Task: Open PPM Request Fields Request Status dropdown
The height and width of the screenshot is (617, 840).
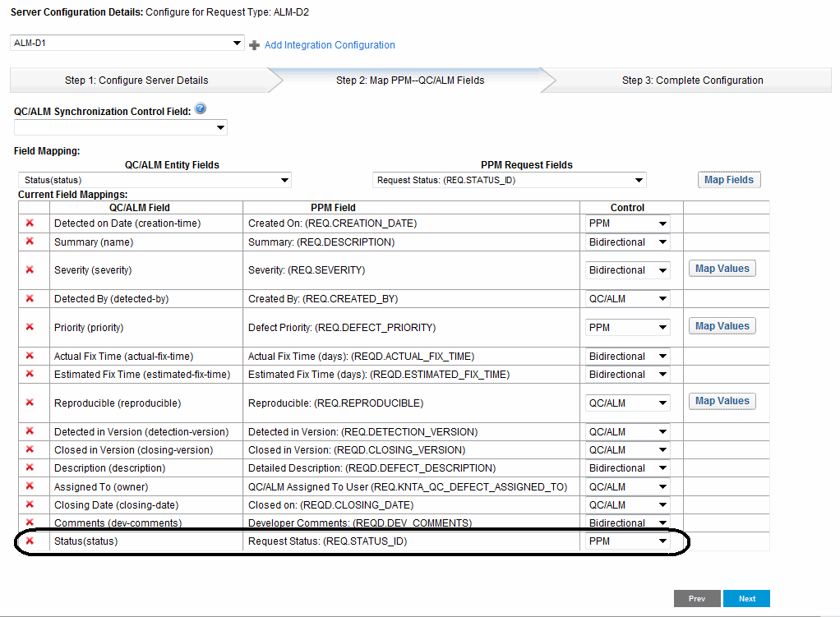Action: point(510,180)
